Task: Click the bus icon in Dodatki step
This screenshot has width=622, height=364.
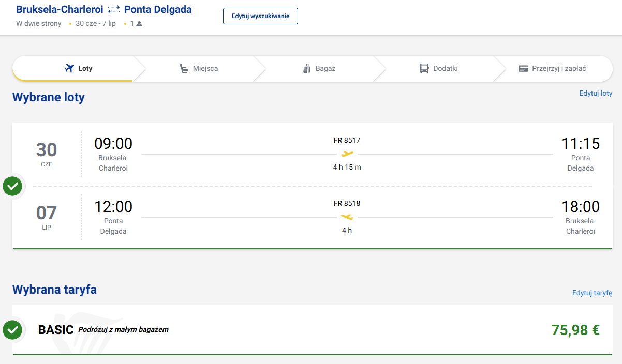Action: [424, 68]
